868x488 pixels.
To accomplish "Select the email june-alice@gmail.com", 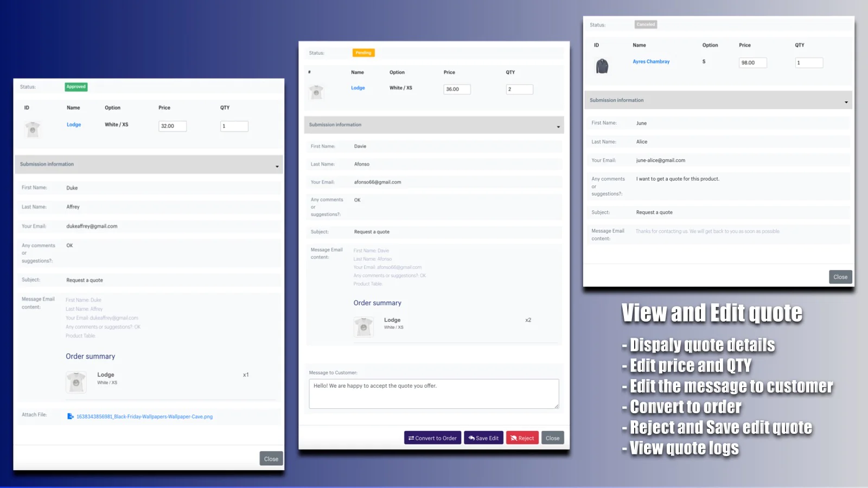I will [x=661, y=160].
